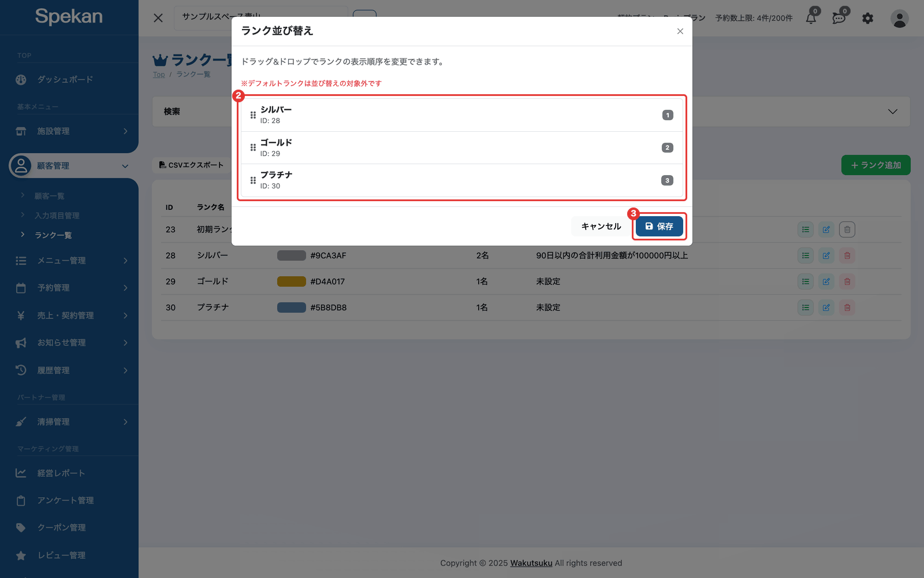This screenshot has height=578, width=924.
Task: Click ランク追加 button
Action: point(875,165)
